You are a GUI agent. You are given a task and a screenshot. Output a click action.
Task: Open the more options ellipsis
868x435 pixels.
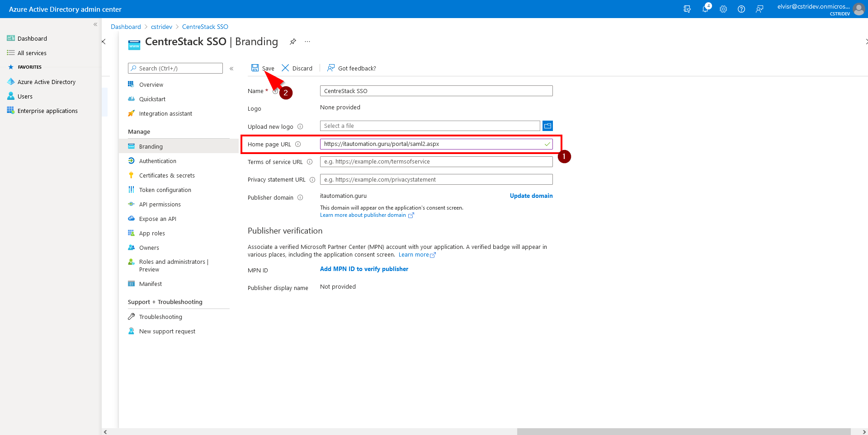coord(307,42)
